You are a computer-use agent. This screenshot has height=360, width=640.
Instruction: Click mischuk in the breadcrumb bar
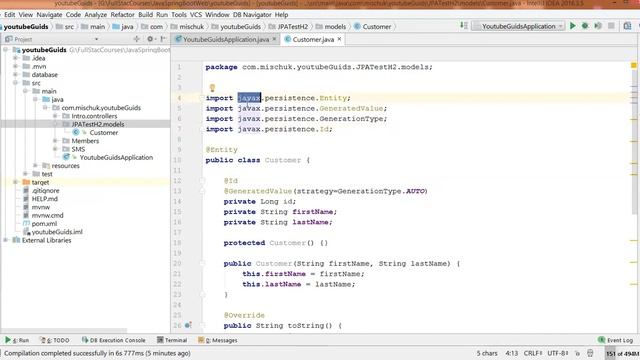tap(191, 27)
